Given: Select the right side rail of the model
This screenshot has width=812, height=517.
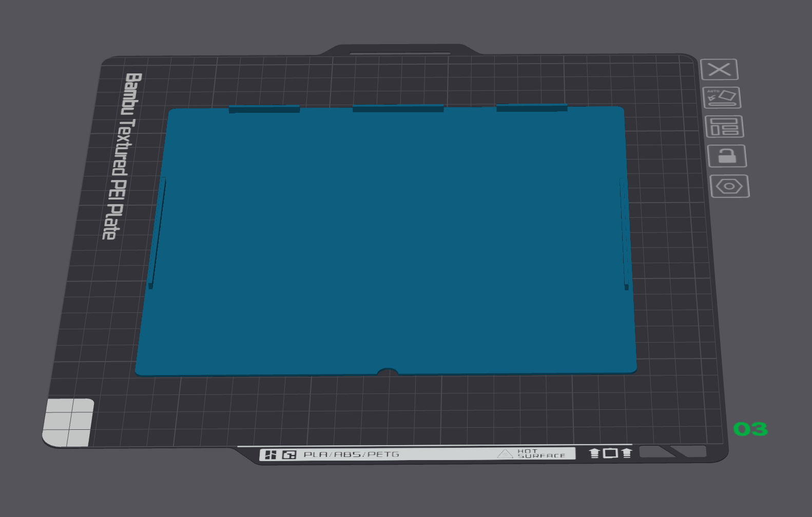Looking at the screenshot, I should point(624,233).
